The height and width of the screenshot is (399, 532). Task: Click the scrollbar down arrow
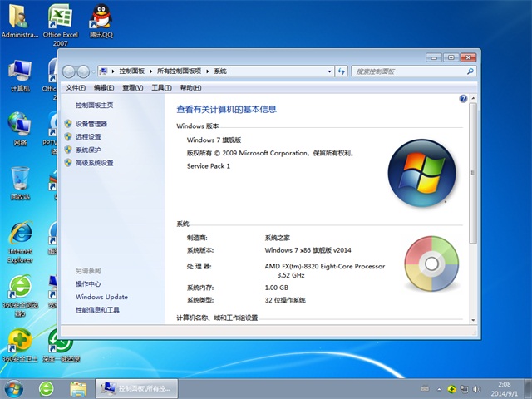coord(473,320)
